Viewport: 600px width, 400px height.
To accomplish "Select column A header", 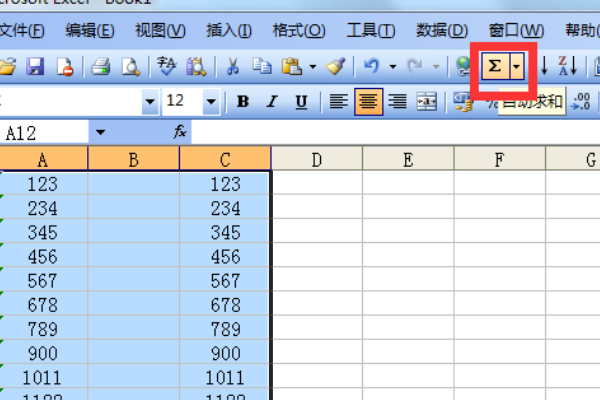I will [43, 158].
